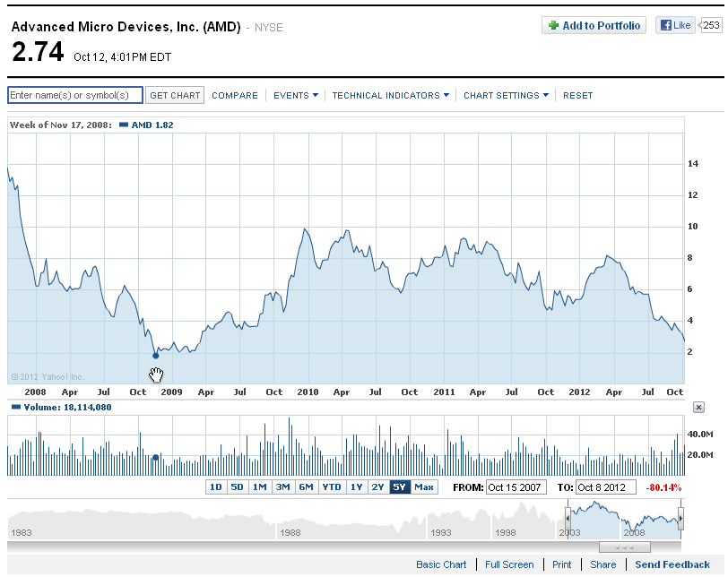Click the Advanced Micro Devices, Inc. (AMD) title
The height and width of the screenshot is (577, 728).
[x=126, y=27]
